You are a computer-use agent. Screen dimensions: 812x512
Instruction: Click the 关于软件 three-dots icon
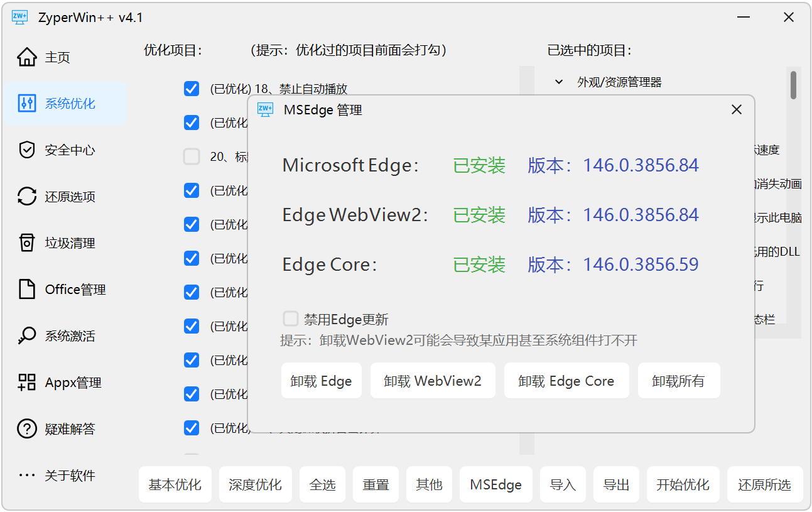coord(27,476)
